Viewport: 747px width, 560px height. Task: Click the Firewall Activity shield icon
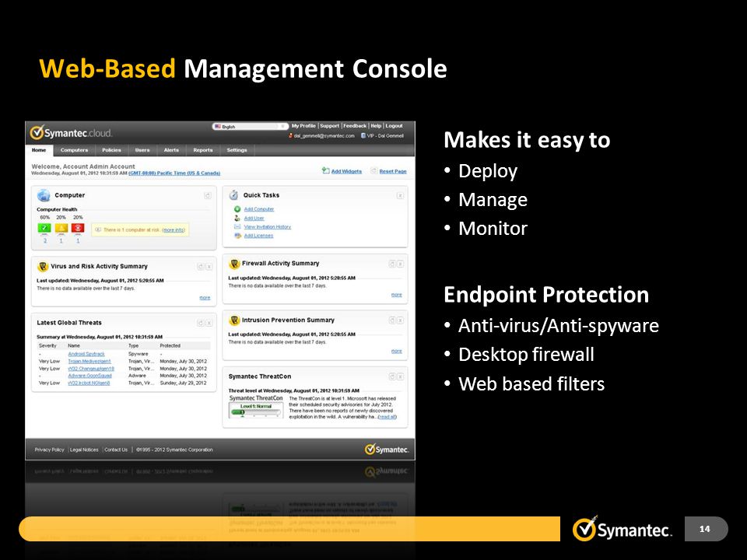(x=234, y=264)
